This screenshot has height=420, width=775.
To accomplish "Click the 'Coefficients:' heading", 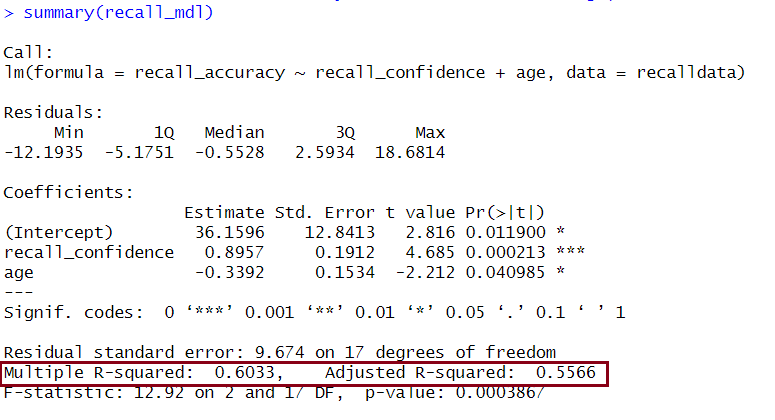I will point(68,192).
